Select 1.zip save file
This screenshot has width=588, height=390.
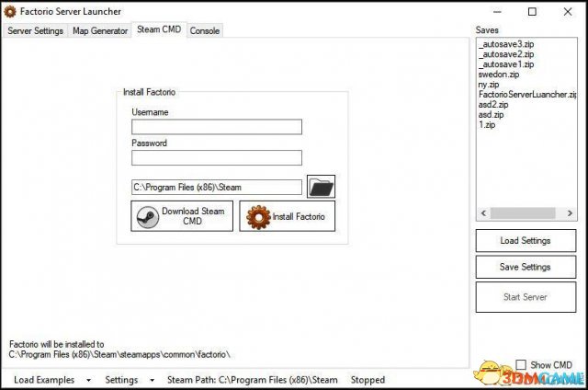(487, 124)
